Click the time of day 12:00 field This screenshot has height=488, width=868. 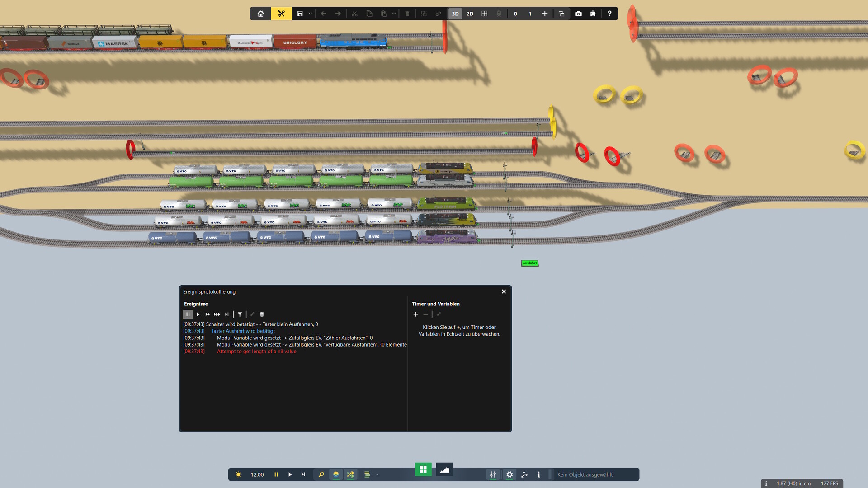(x=257, y=474)
